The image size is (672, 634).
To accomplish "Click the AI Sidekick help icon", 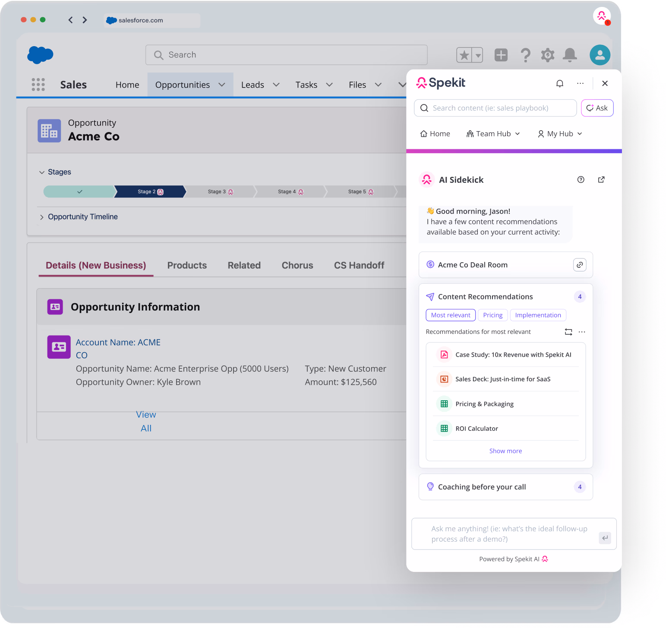I will click(x=581, y=180).
